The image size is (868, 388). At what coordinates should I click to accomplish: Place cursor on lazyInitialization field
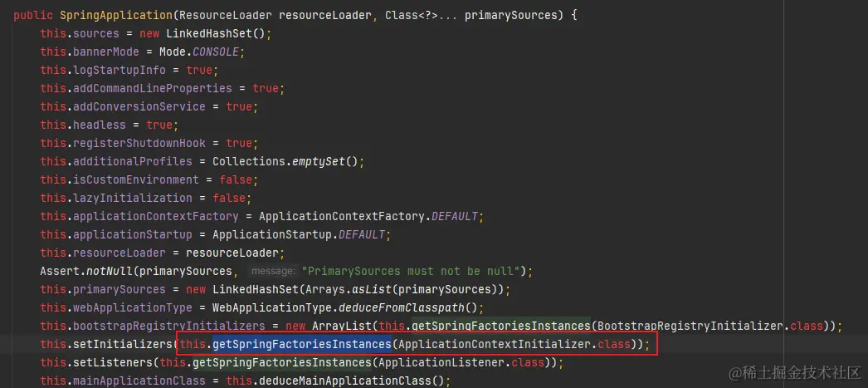point(132,199)
